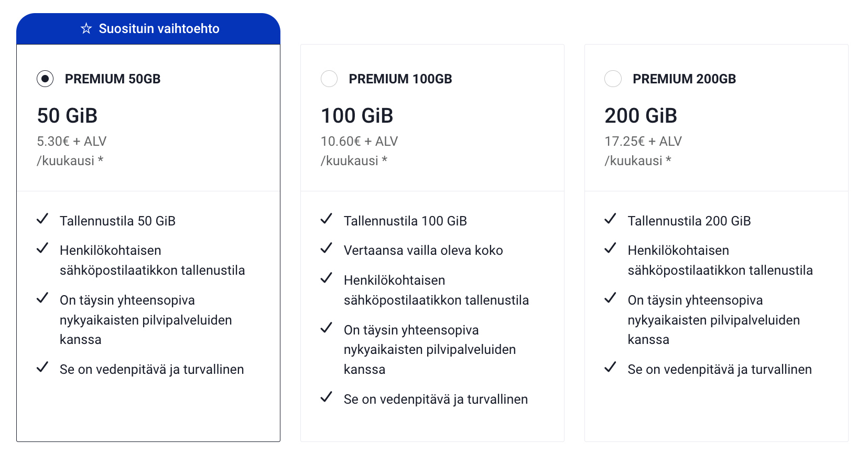Viewport: 868px width, 453px height.
Task: Click the 200 GiB heading
Action: coord(641,115)
